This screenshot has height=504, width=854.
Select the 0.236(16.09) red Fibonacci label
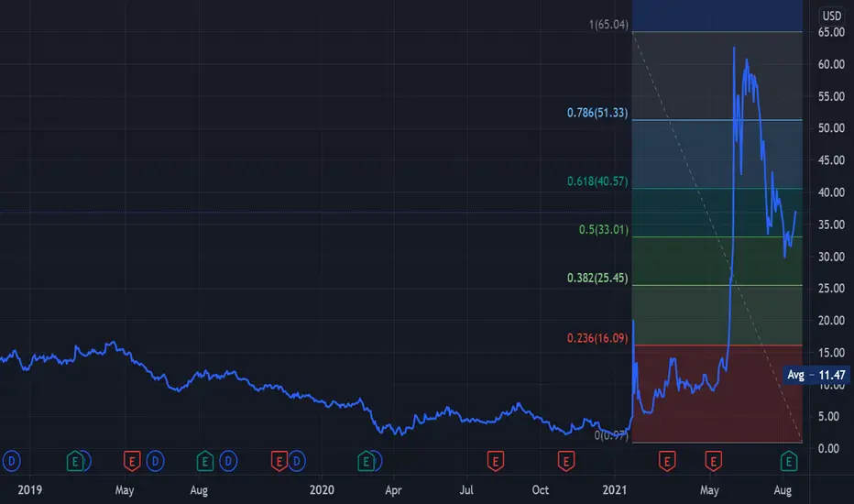point(597,338)
